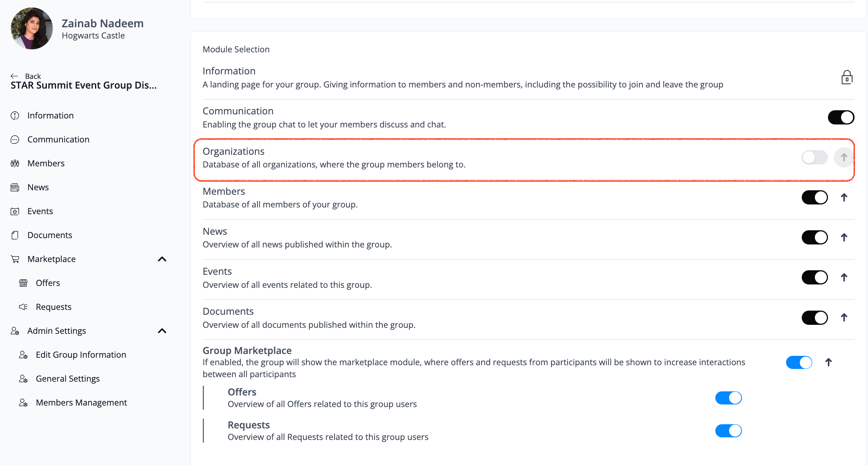Disable the Communication module toggle
868x465 pixels.
coord(841,117)
